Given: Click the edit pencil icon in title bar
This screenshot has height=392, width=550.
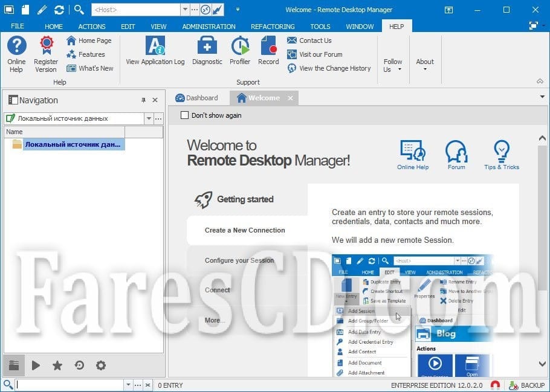Looking at the screenshot, I should [42, 10].
